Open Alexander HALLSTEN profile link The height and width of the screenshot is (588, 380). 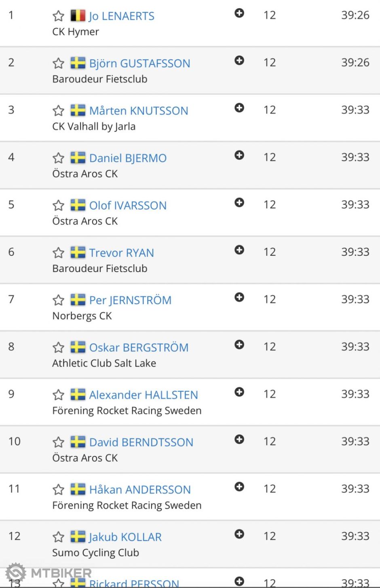(x=144, y=395)
